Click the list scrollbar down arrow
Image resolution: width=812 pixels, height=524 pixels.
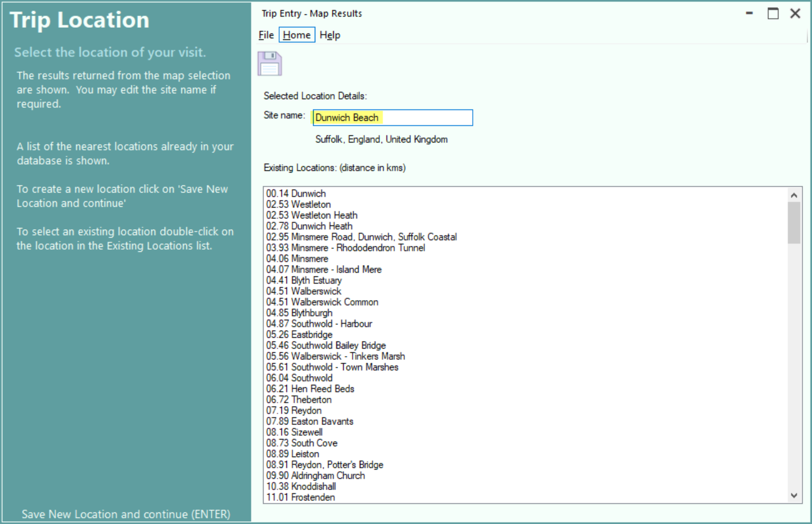(794, 495)
